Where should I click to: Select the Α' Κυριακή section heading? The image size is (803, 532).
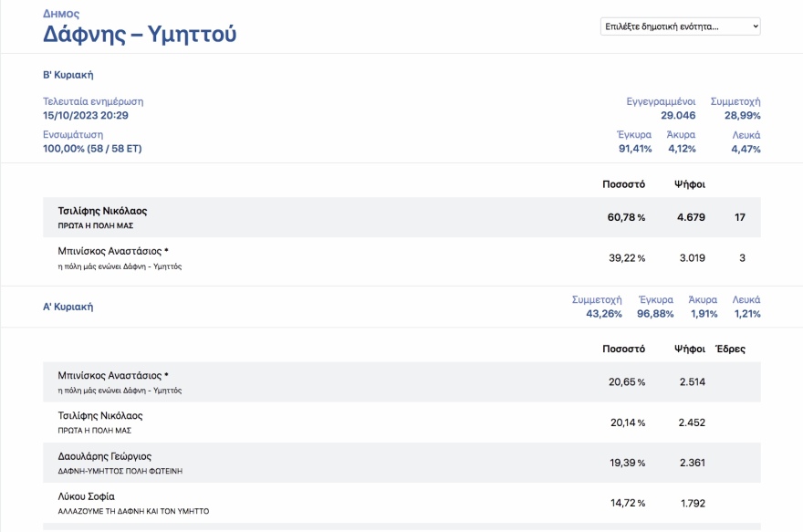click(68, 307)
